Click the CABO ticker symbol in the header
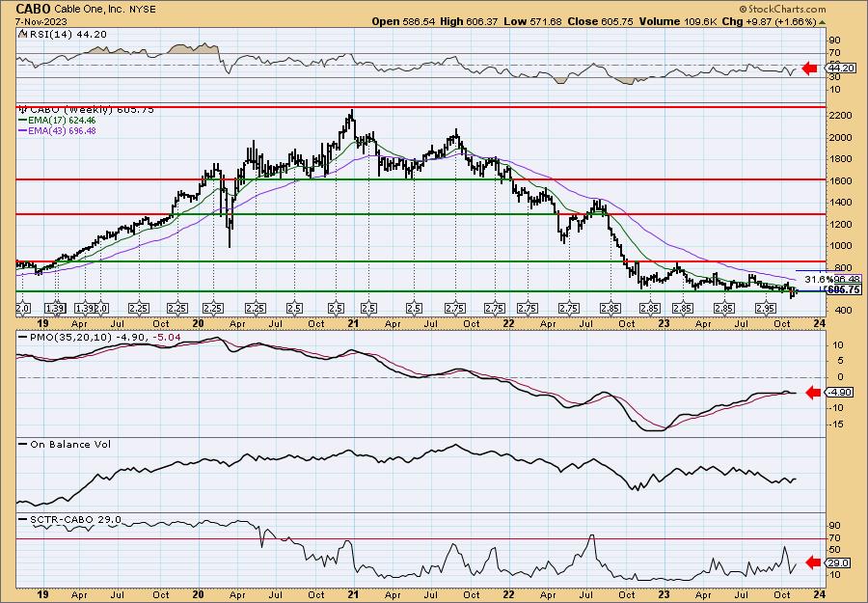The width and height of the screenshot is (868, 603). [x=33, y=9]
